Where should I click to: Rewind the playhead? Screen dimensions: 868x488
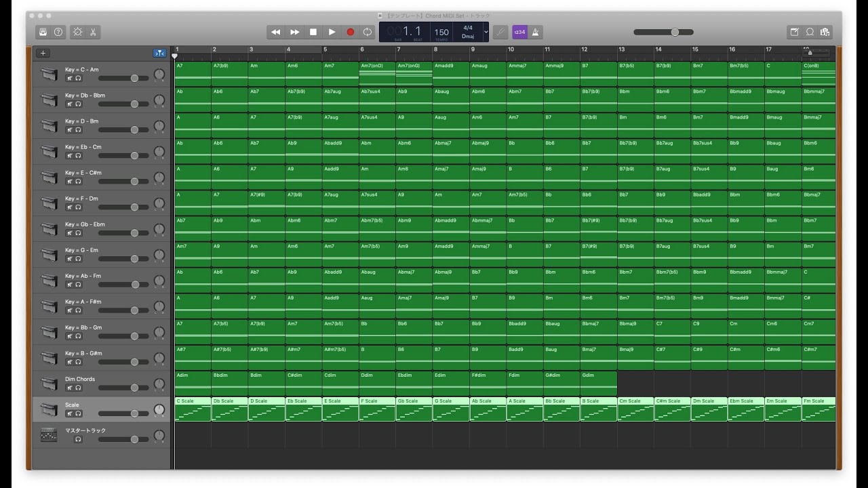point(276,32)
